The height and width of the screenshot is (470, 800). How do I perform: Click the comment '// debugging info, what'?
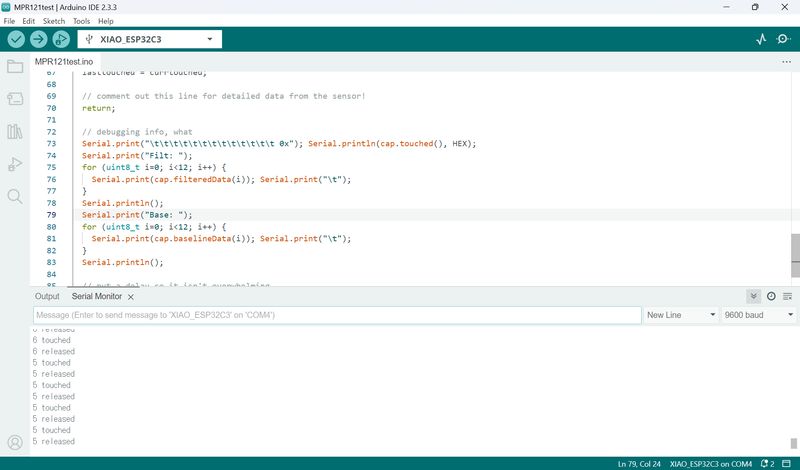pyautogui.click(x=137, y=132)
